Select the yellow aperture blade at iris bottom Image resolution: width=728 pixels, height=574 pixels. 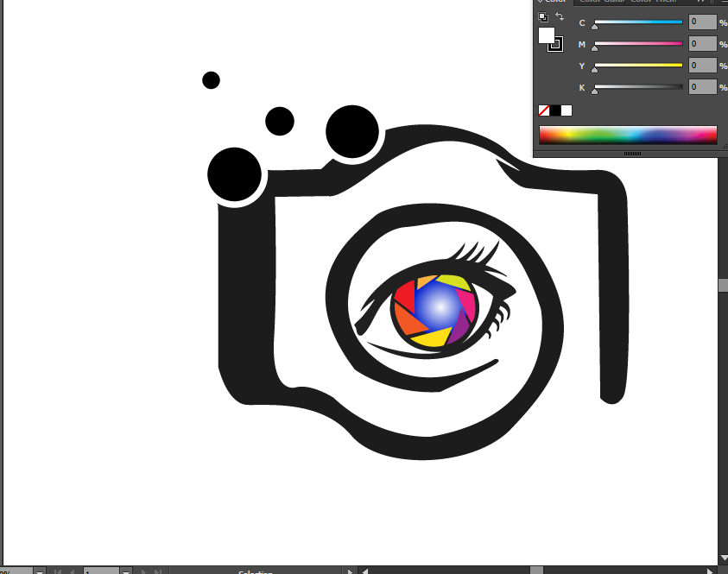431,337
